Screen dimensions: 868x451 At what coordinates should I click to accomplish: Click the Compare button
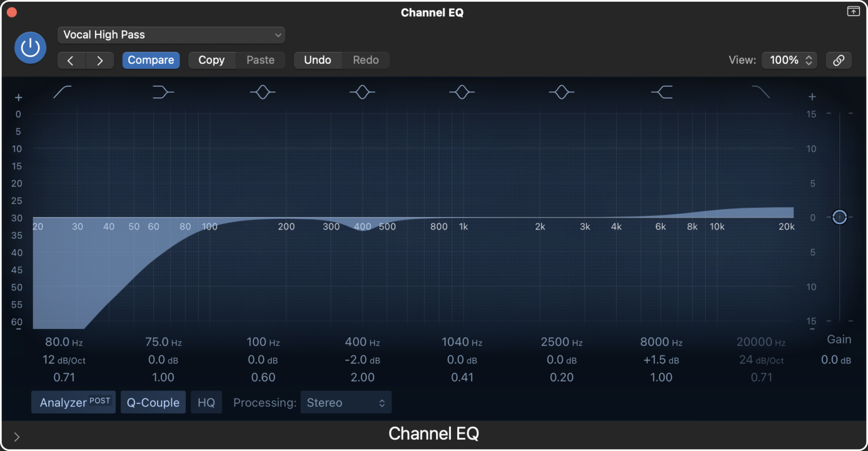point(150,60)
